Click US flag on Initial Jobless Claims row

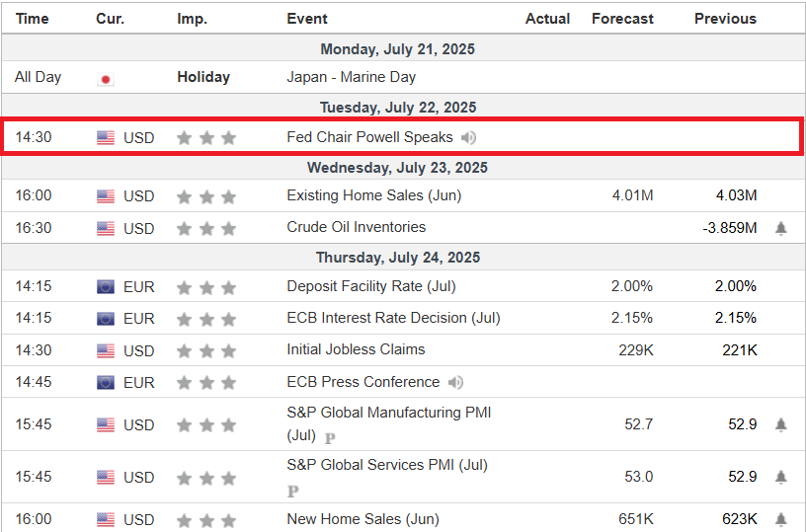click(106, 350)
